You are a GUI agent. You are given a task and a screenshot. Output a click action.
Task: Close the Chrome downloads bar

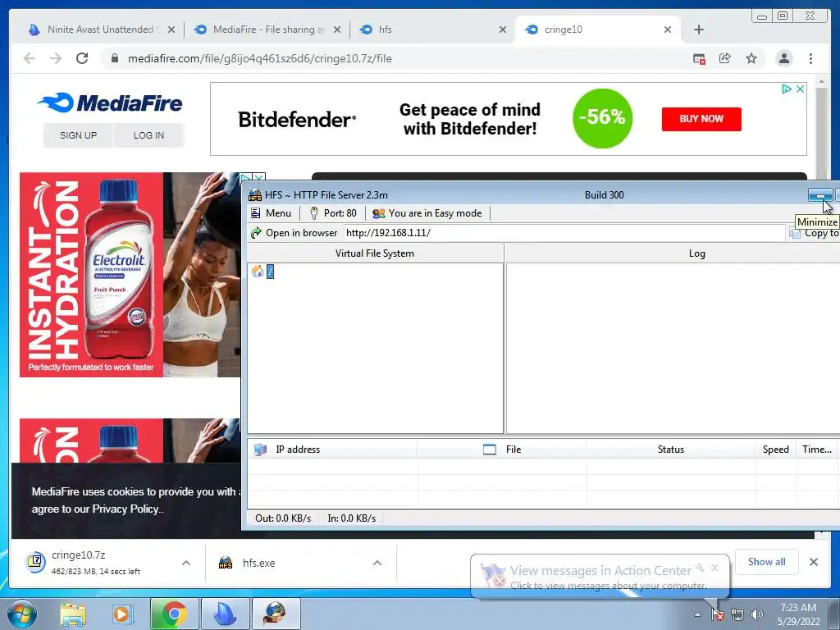coord(813,562)
